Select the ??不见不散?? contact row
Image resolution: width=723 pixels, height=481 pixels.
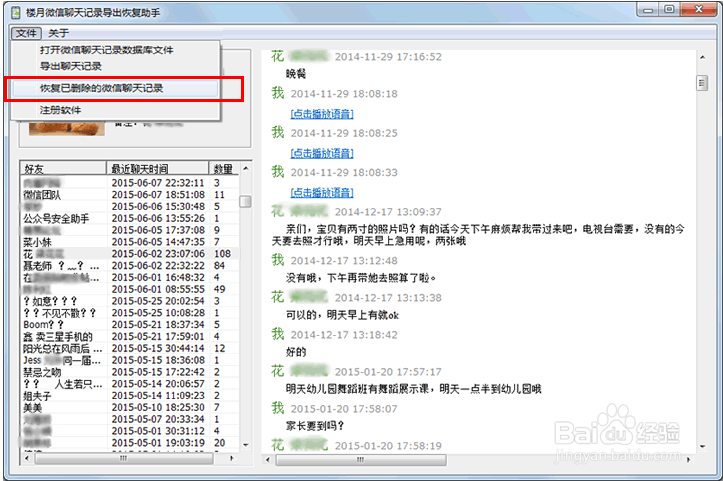(x=130, y=313)
